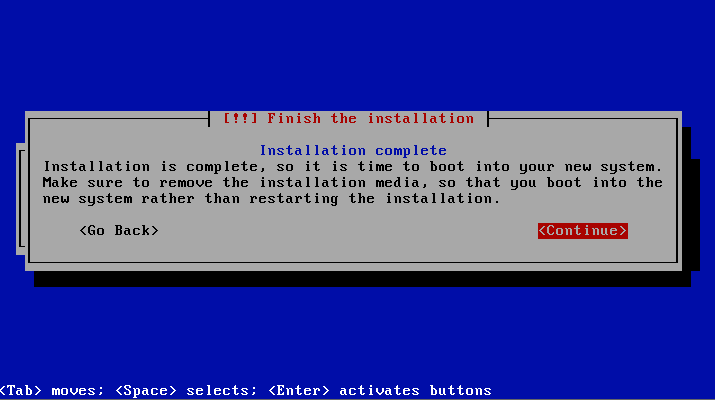Click the line starting 'Installation is complete'
Screen dimensions: 715x400
[352, 167]
